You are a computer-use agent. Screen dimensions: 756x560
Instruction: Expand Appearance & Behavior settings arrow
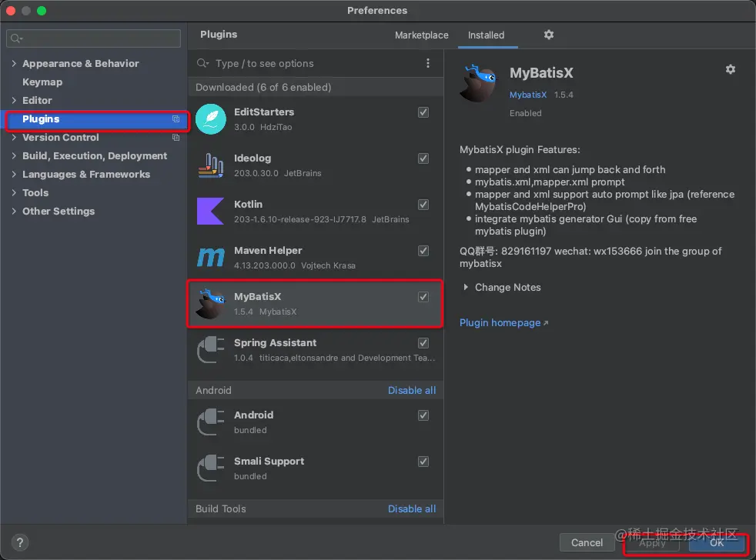coord(14,63)
